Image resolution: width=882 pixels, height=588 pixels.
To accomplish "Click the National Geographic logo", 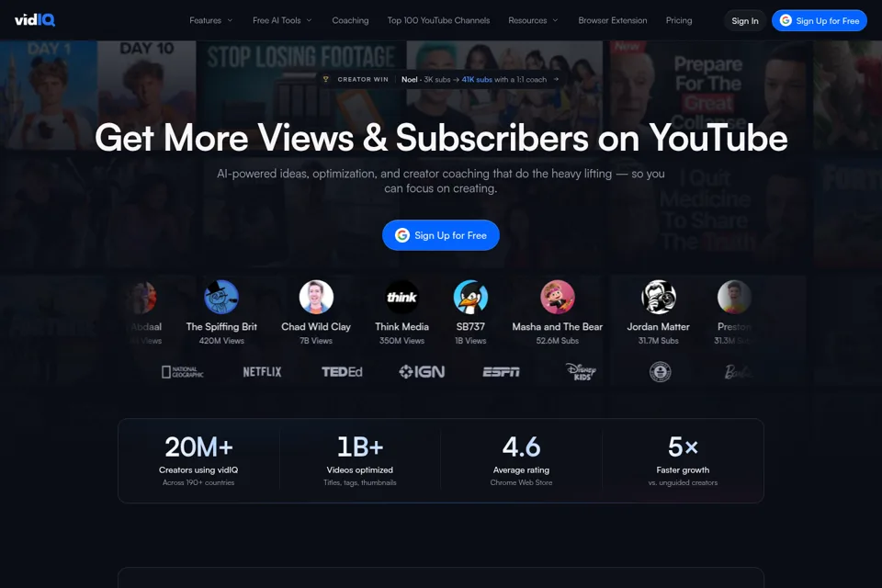I will 182,372.
